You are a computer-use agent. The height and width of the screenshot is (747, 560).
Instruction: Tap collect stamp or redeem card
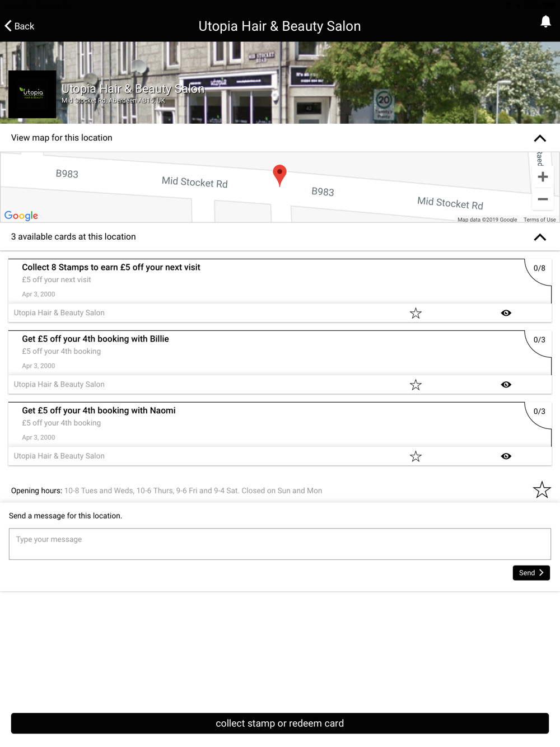pyautogui.click(x=280, y=723)
